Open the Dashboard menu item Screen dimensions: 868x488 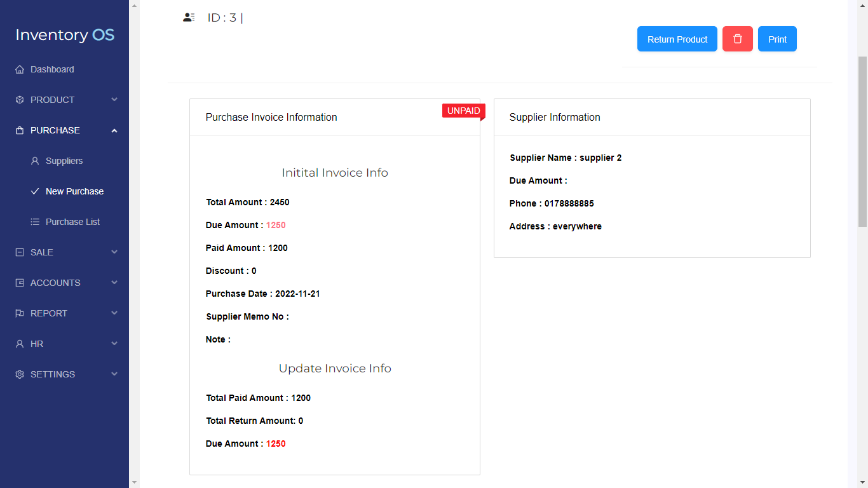click(x=52, y=69)
